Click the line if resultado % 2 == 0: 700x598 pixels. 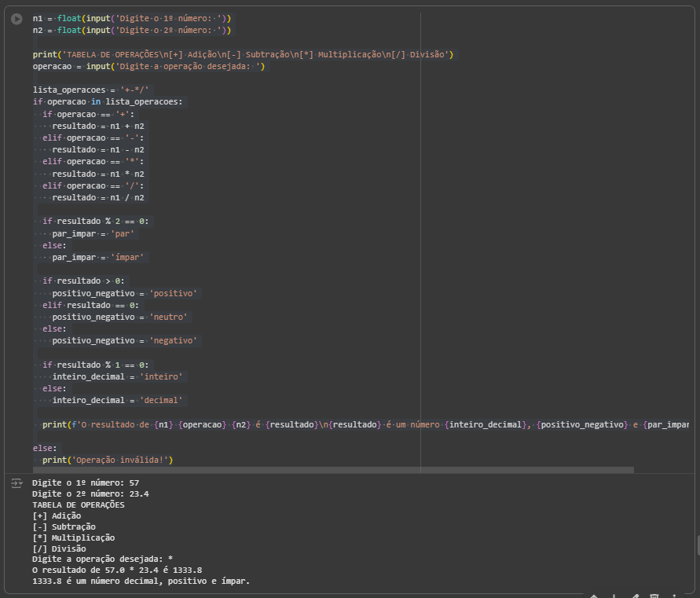[x=96, y=222]
